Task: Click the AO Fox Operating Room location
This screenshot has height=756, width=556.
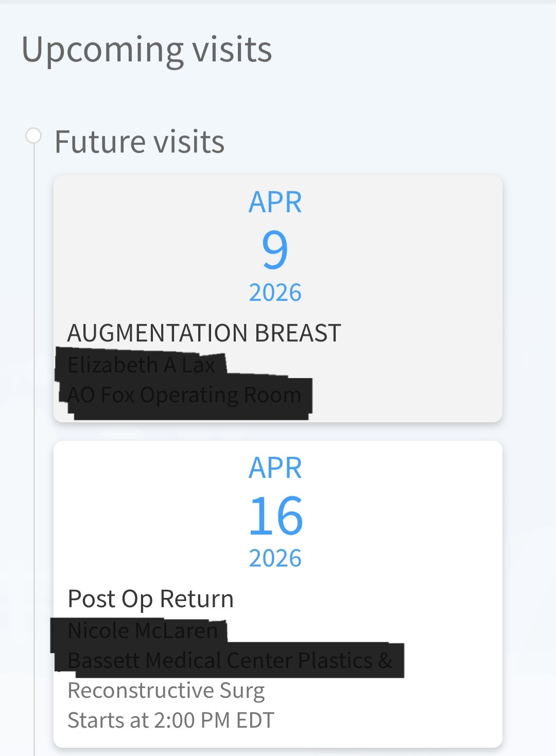Action: pos(184,395)
